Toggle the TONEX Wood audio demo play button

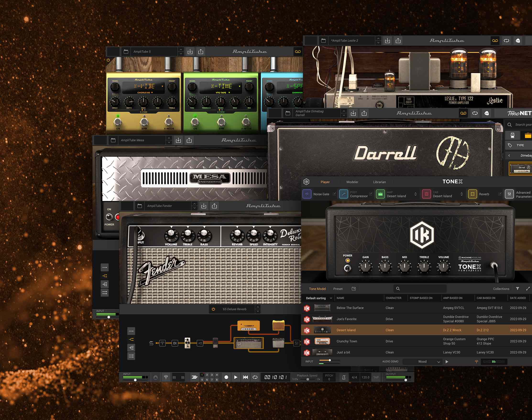pyautogui.click(x=447, y=361)
